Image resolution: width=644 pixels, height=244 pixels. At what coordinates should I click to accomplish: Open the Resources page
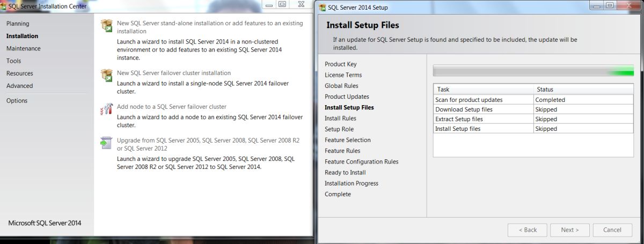[x=19, y=73]
